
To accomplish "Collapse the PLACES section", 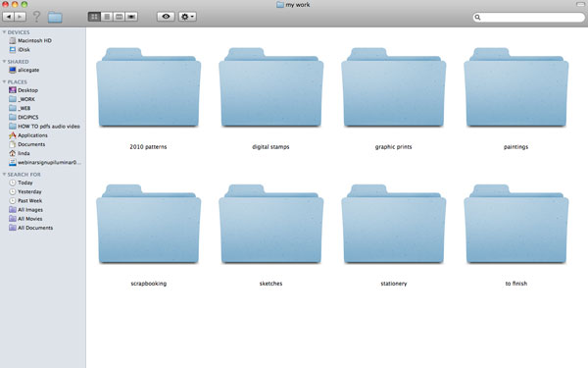I will point(4,81).
